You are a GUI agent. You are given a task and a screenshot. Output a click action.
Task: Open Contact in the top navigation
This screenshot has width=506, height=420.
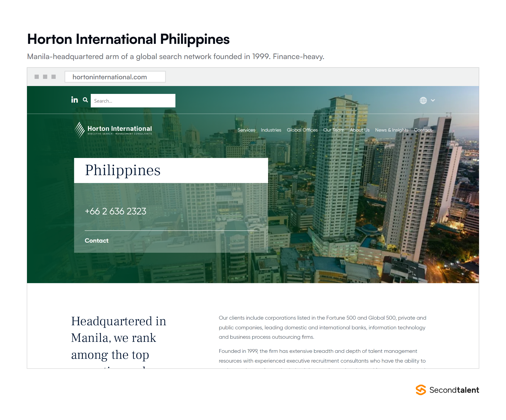423,130
